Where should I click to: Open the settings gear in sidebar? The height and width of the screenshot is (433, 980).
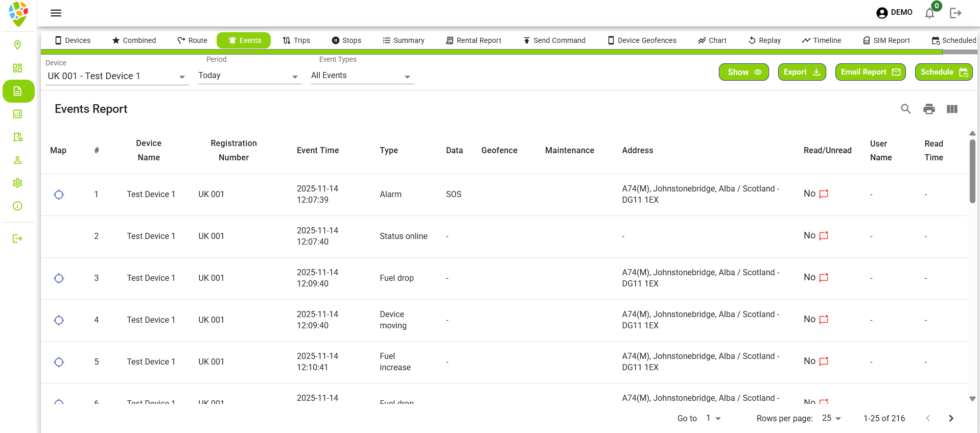click(x=17, y=183)
